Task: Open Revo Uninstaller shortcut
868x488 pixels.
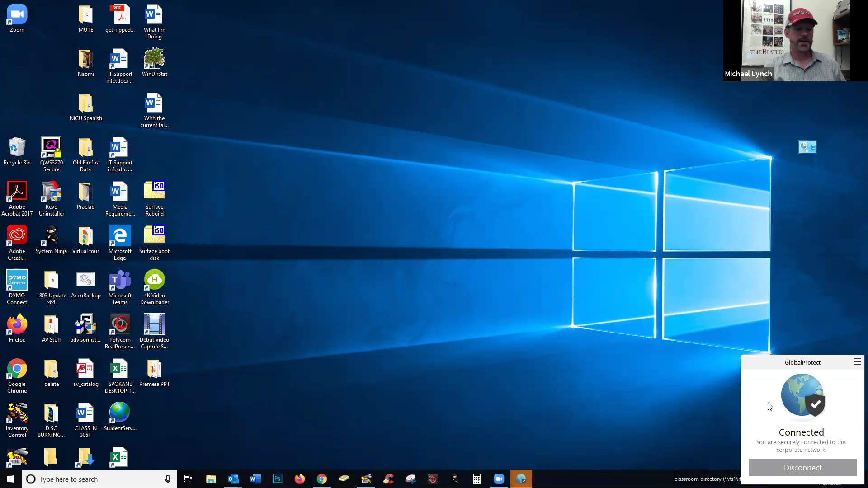Action: pyautogui.click(x=52, y=199)
